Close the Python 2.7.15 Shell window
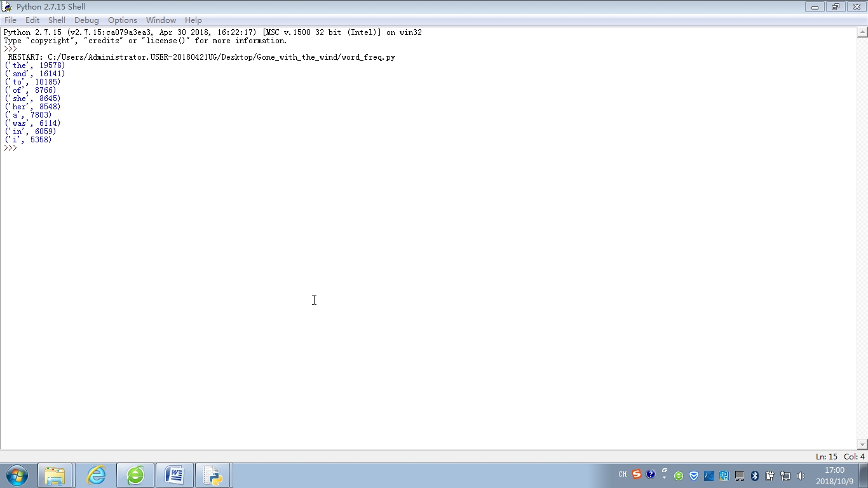 (856, 7)
